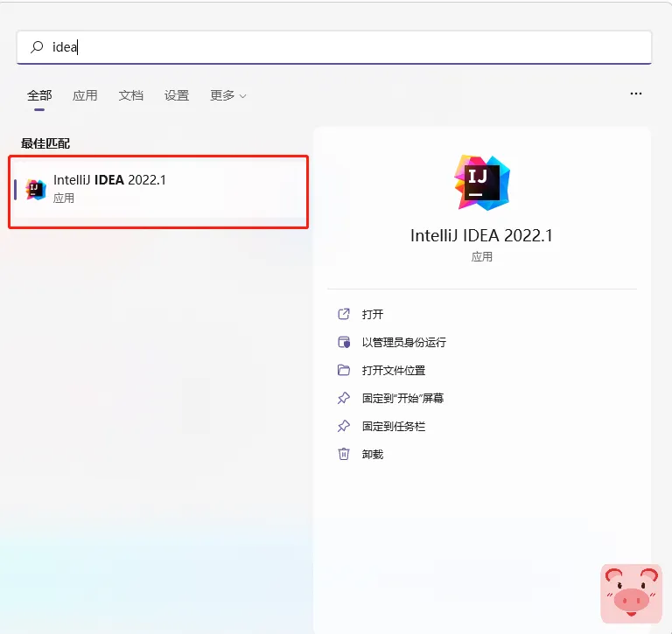Choose 固定到任务栏
Viewport: 672px width, 634px height.
pyautogui.click(x=394, y=426)
